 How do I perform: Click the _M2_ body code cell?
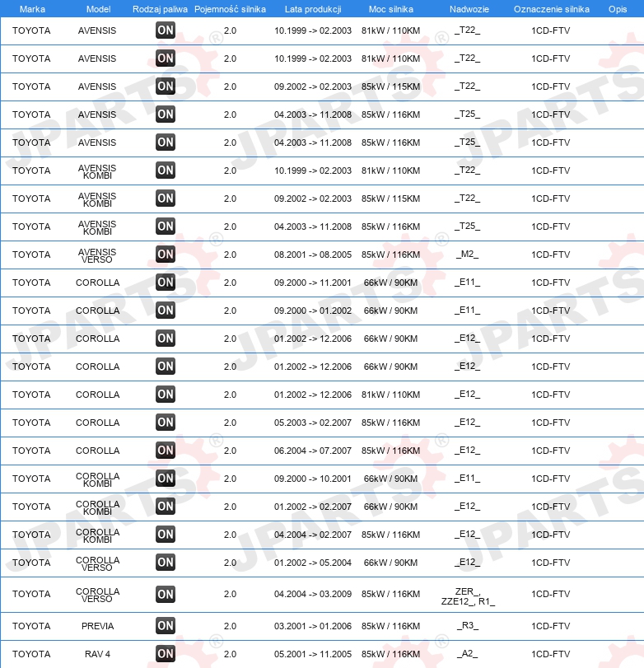[467, 254]
